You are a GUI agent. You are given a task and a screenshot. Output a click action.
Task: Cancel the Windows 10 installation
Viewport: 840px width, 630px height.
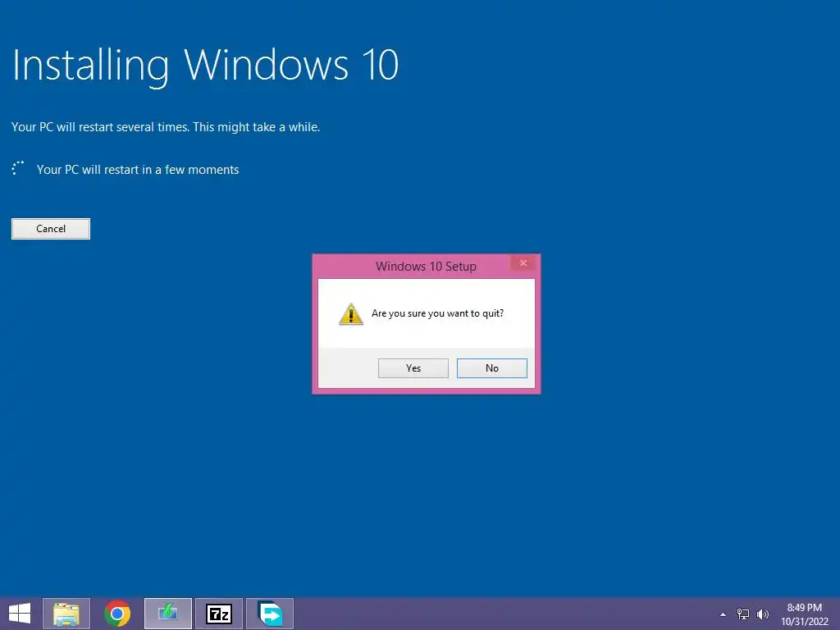click(51, 229)
